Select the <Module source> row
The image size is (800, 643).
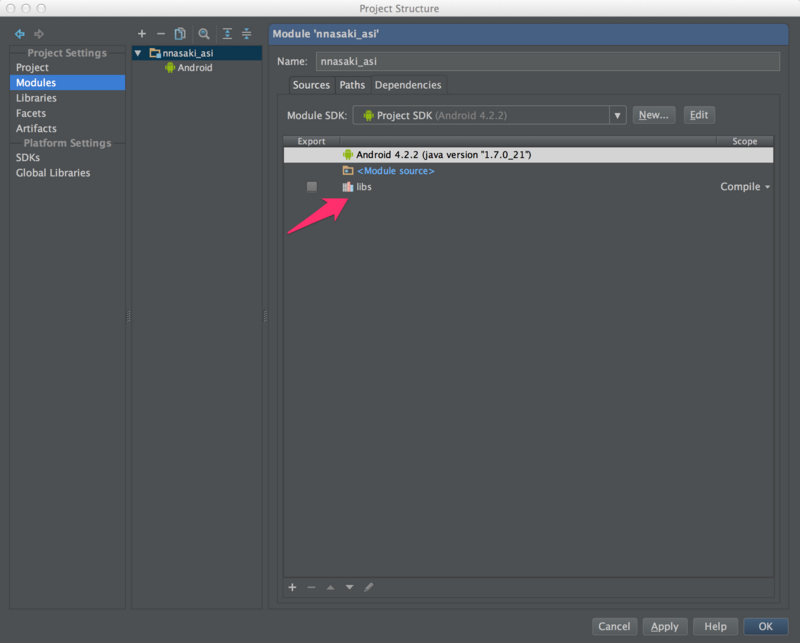528,171
